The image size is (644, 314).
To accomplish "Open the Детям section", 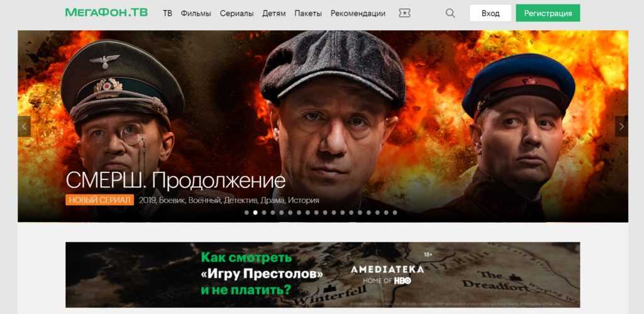I will [x=274, y=13].
